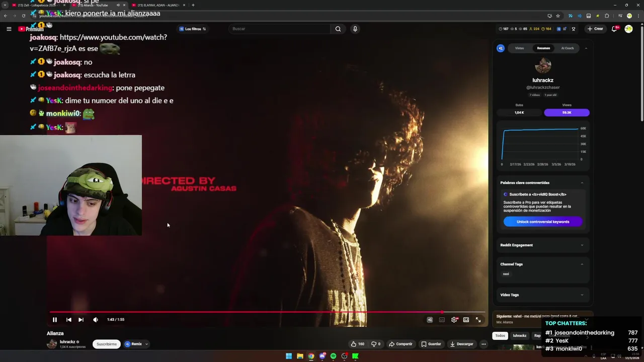Click 'Unlock controversial keywords' button
644x362 pixels.
pos(543,222)
